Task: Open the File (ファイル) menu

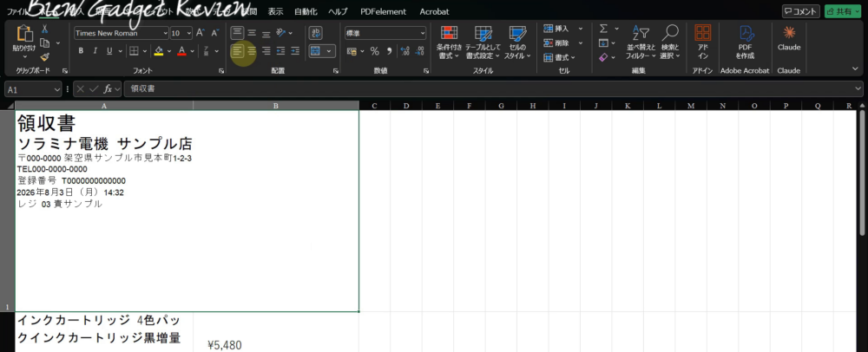Action: 16,11
